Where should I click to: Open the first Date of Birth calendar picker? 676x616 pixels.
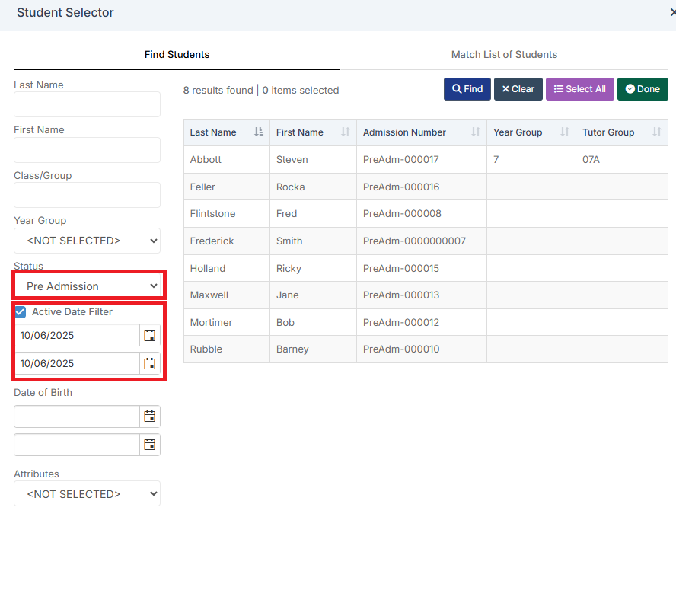tap(149, 417)
